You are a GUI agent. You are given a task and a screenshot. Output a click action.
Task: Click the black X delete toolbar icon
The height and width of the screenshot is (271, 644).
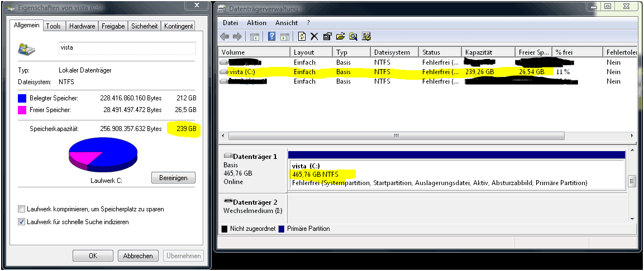pos(314,36)
